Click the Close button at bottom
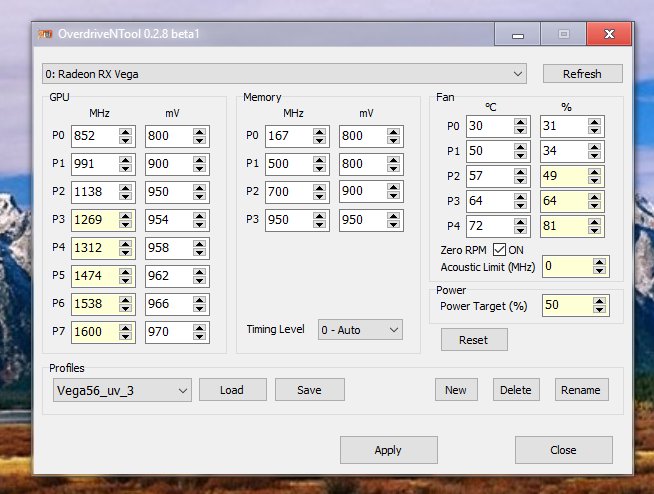654x494 pixels. pos(563,450)
